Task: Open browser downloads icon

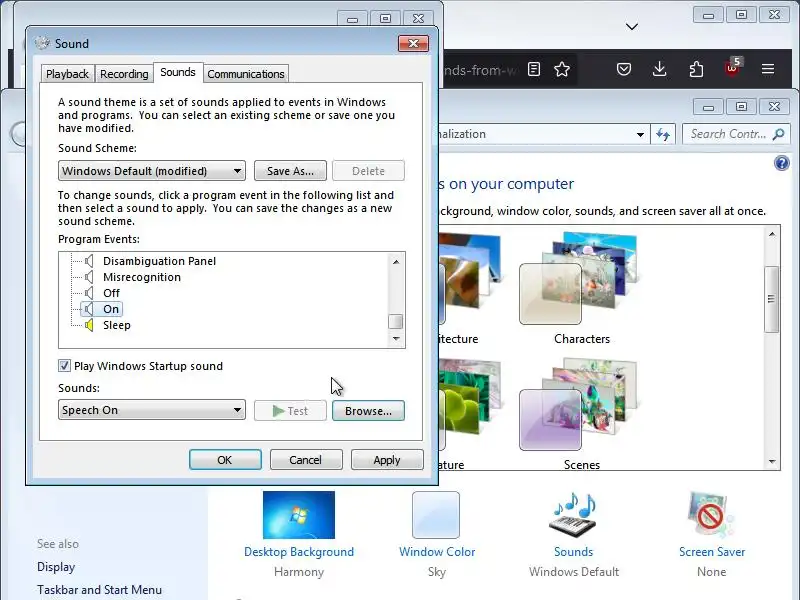Action: 659,69
